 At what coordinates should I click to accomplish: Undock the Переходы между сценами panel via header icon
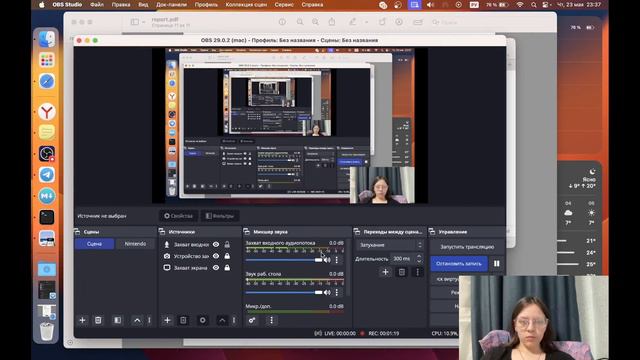(x=357, y=231)
